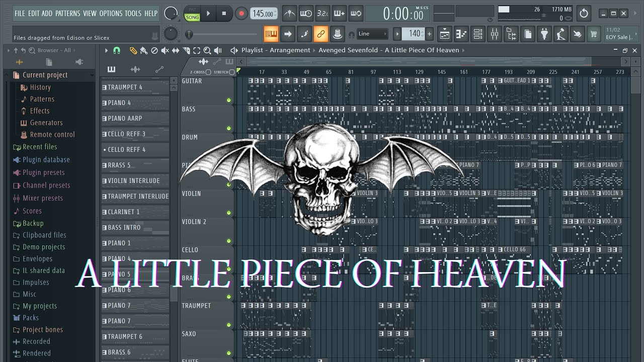Toggle the Playlist snap magnet icon
The height and width of the screenshot is (362, 644).
(117, 50)
